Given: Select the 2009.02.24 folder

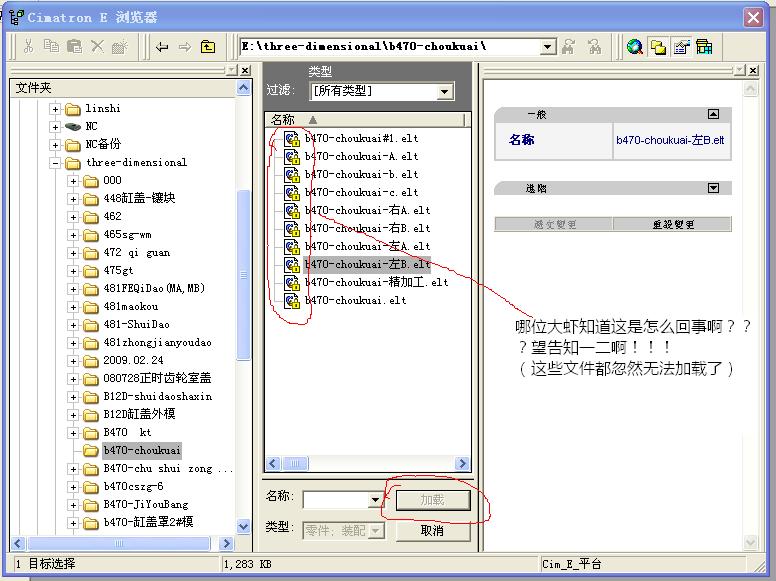Looking at the screenshot, I should click(x=133, y=360).
